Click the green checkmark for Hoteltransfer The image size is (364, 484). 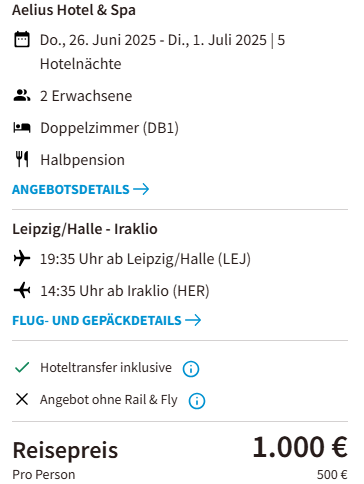[x=22, y=367]
